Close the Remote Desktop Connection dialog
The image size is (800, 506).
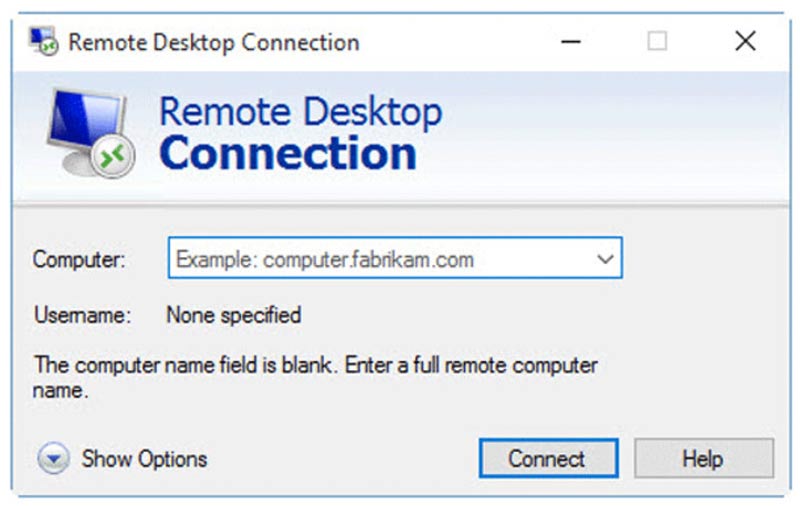745,42
